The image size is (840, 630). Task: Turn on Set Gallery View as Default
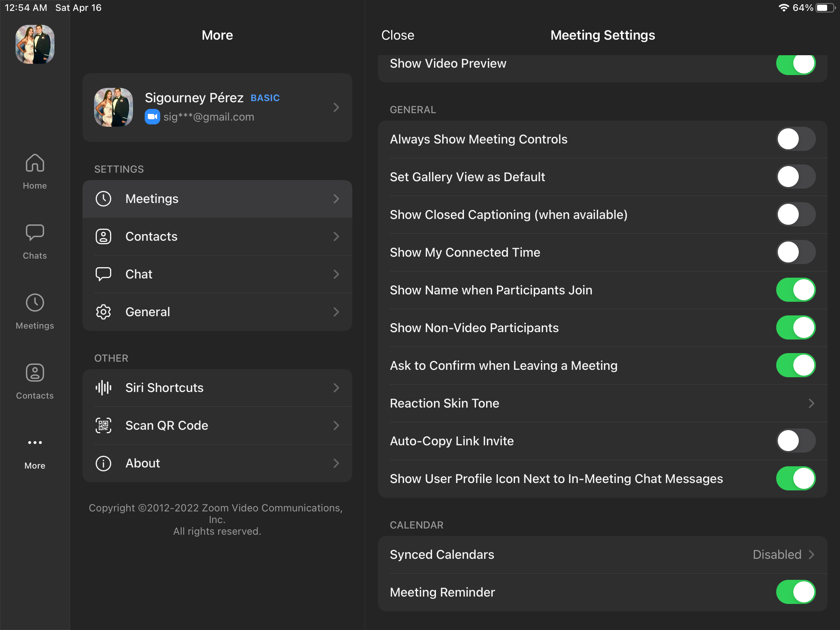click(796, 177)
